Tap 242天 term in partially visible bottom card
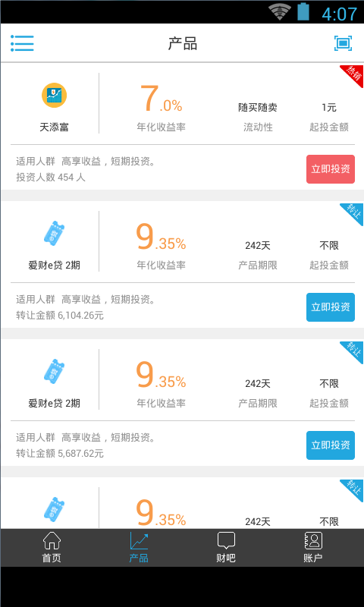Screen dimensions: 364x607 pyautogui.click(x=258, y=521)
